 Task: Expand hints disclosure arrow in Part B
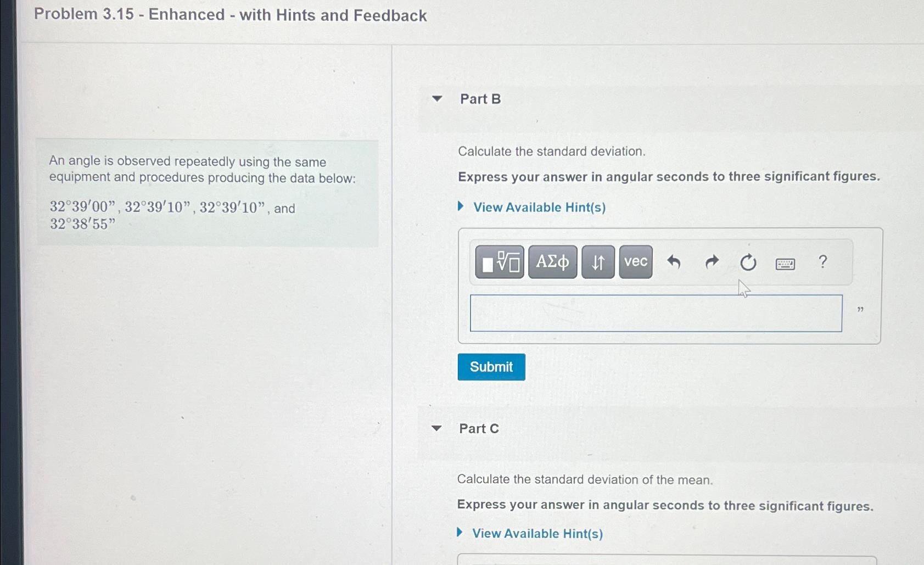pos(461,206)
